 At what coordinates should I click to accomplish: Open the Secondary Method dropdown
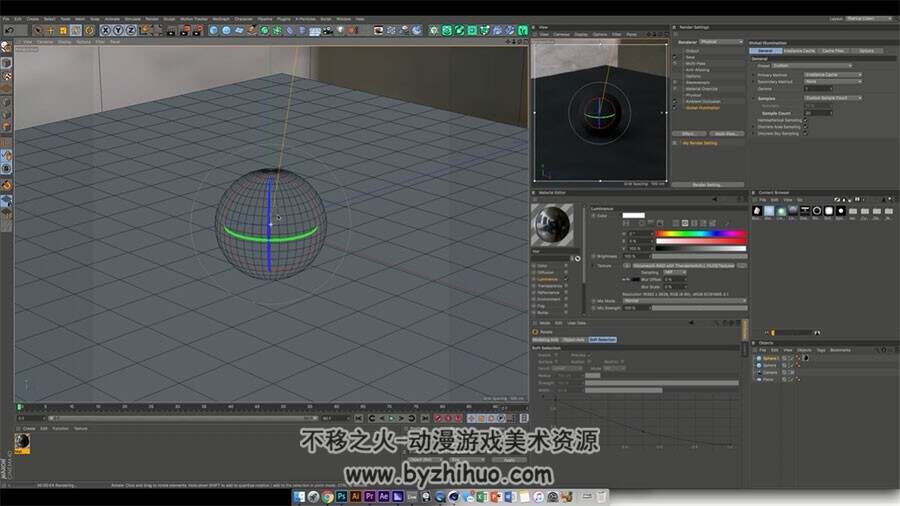[x=832, y=82]
